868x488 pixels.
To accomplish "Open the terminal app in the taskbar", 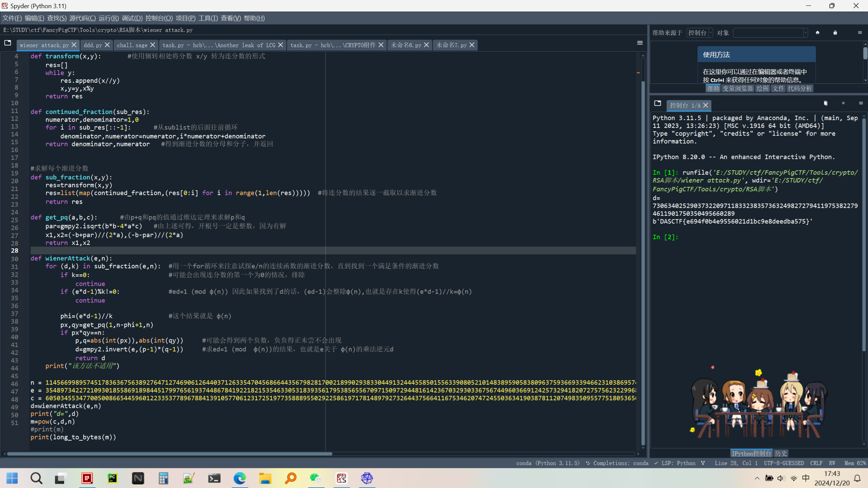I will click(x=214, y=478).
